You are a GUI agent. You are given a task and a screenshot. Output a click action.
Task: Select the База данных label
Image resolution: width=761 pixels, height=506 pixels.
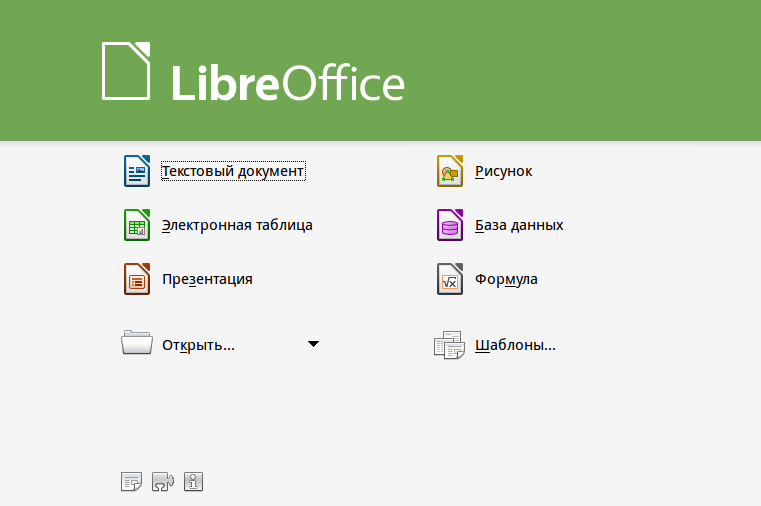[519, 225]
